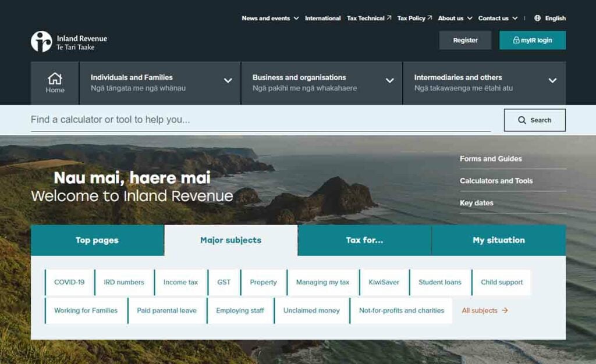Open the Property subject
The height and width of the screenshot is (364, 596).
(264, 283)
